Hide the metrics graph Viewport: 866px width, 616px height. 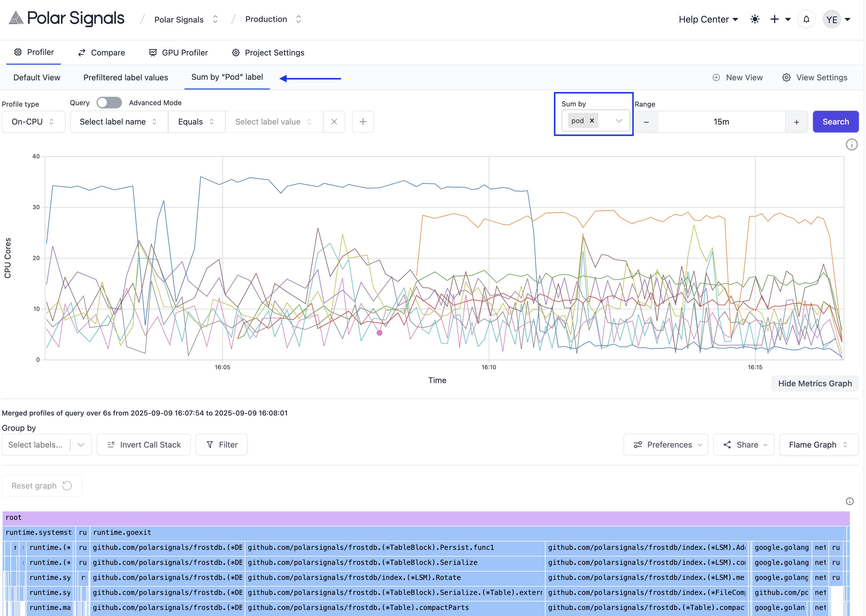pos(815,383)
